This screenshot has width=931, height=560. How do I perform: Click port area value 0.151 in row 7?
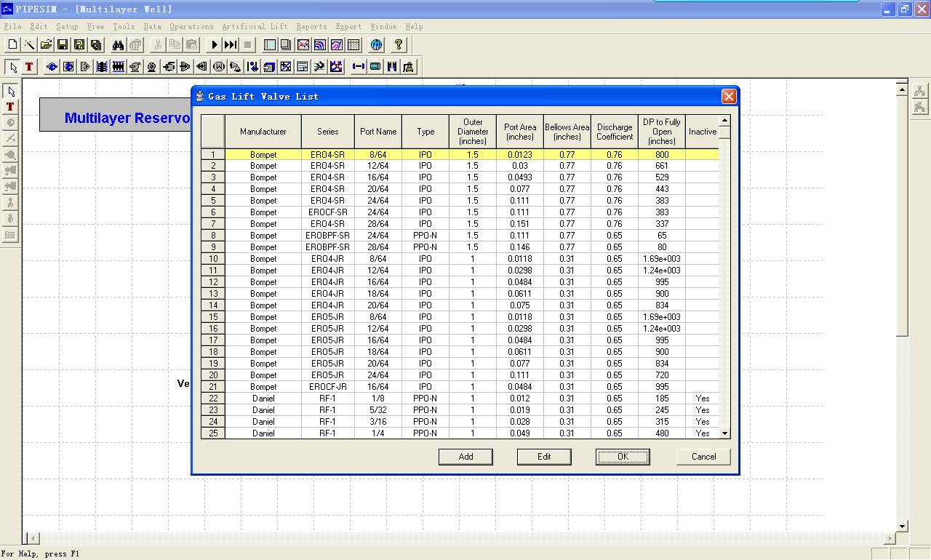(520, 224)
